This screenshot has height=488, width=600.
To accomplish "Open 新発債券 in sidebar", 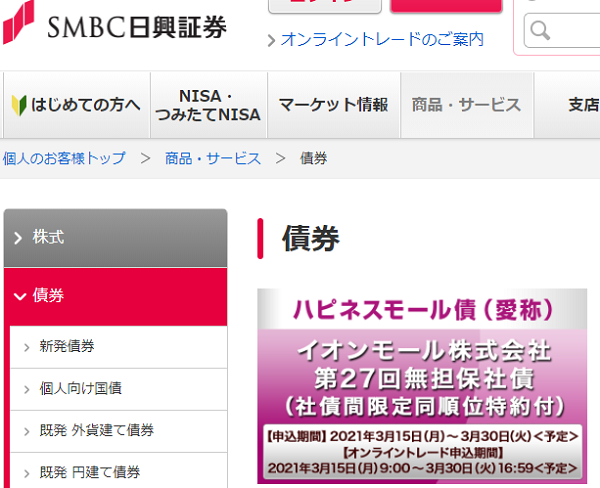I will (x=118, y=347).
